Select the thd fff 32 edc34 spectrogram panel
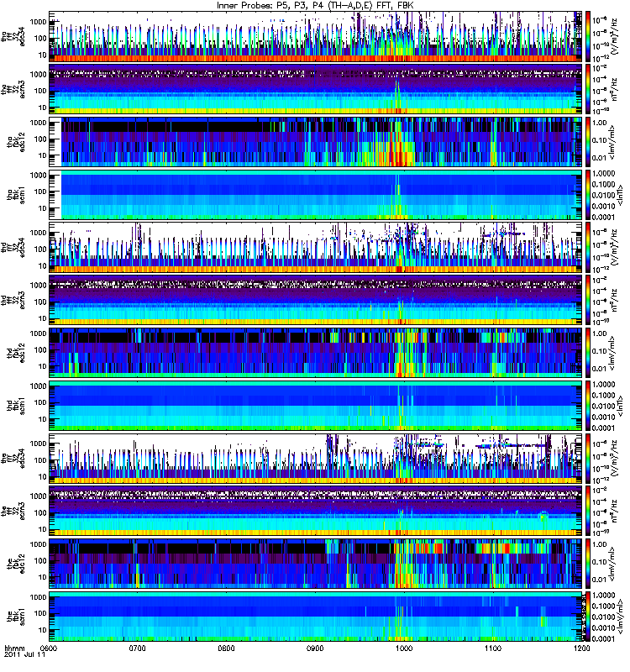The height and width of the screenshot is (672, 630). pyautogui.click(x=316, y=248)
